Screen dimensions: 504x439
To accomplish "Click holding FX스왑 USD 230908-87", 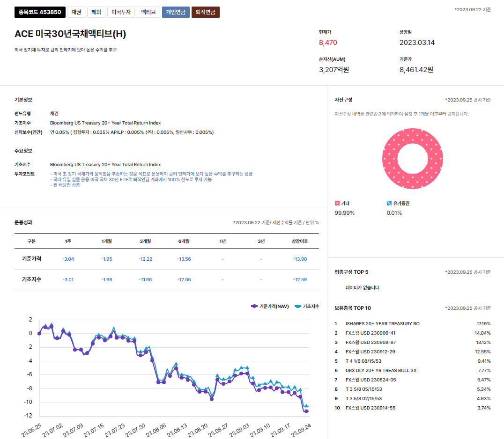I will click(371, 342).
